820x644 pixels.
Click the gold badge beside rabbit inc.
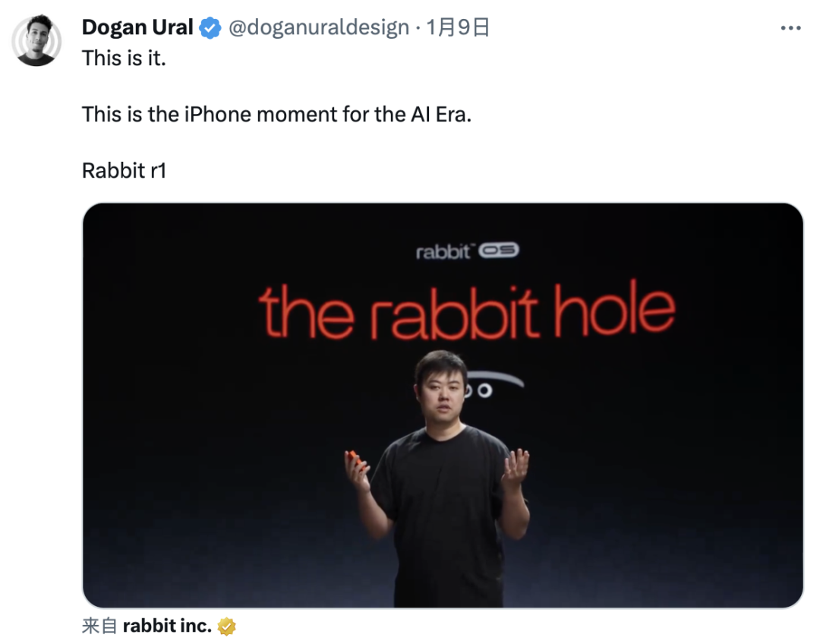pyautogui.click(x=226, y=627)
